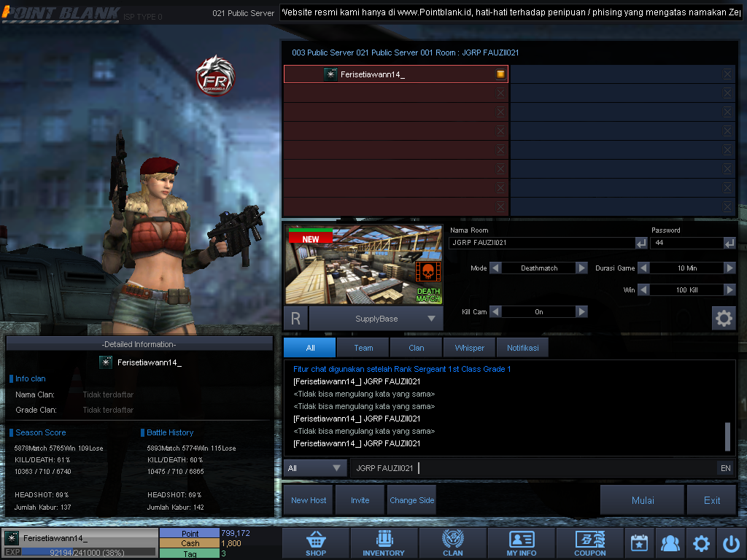Click the Change Side button
The height and width of the screenshot is (560, 747).
[x=412, y=500]
